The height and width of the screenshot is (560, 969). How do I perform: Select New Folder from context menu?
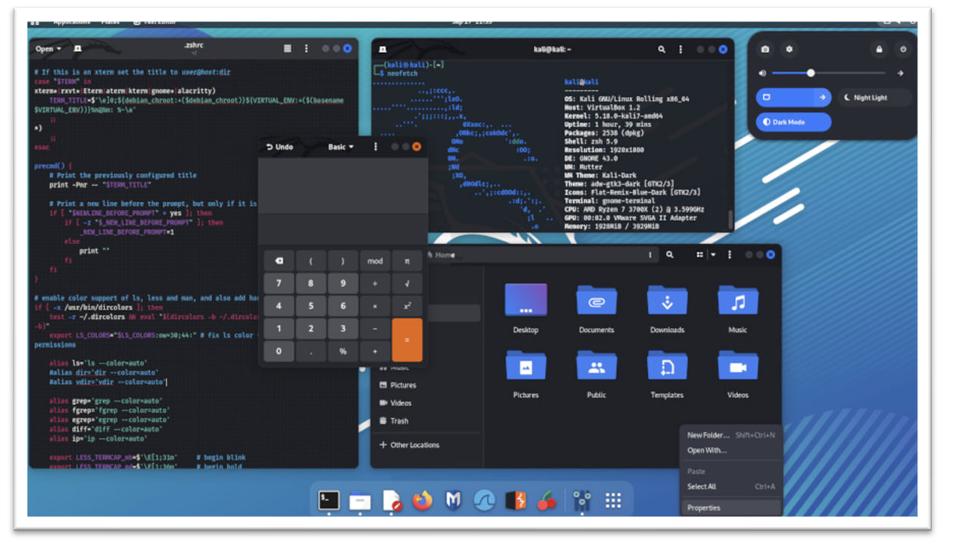[709, 435]
